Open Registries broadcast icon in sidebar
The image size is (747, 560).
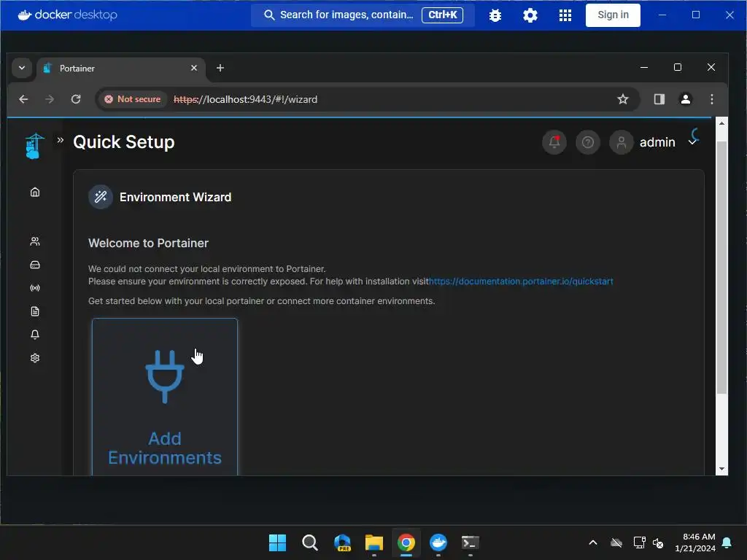click(35, 288)
